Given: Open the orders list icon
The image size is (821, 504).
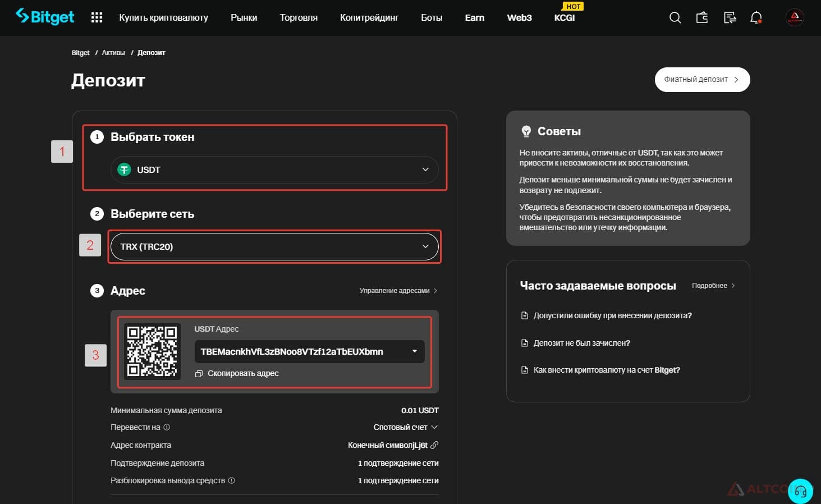Looking at the screenshot, I should coord(730,18).
